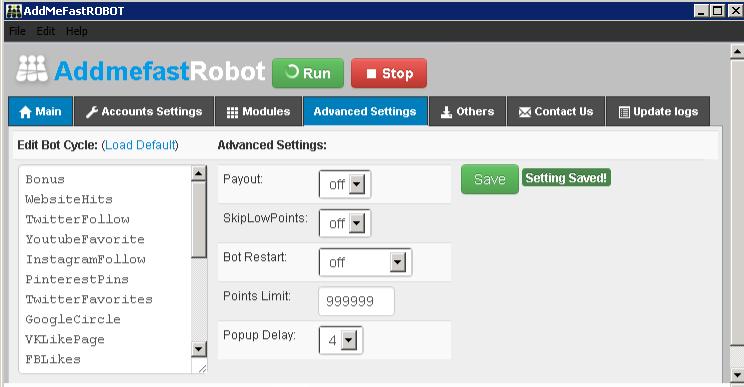Click the main window scroll-up arrow
Image resolution: width=744 pixels, height=387 pixels.
[x=737, y=51]
